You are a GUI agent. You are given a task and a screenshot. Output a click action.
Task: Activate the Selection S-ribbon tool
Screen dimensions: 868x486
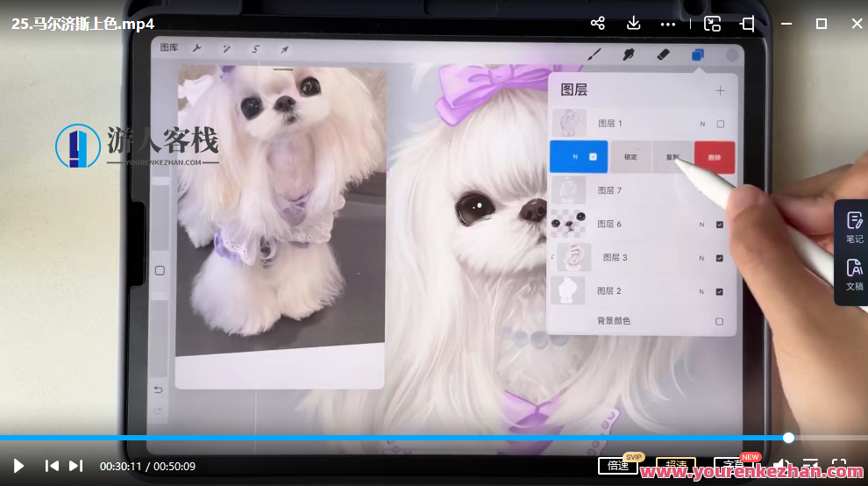(x=255, y=49)
